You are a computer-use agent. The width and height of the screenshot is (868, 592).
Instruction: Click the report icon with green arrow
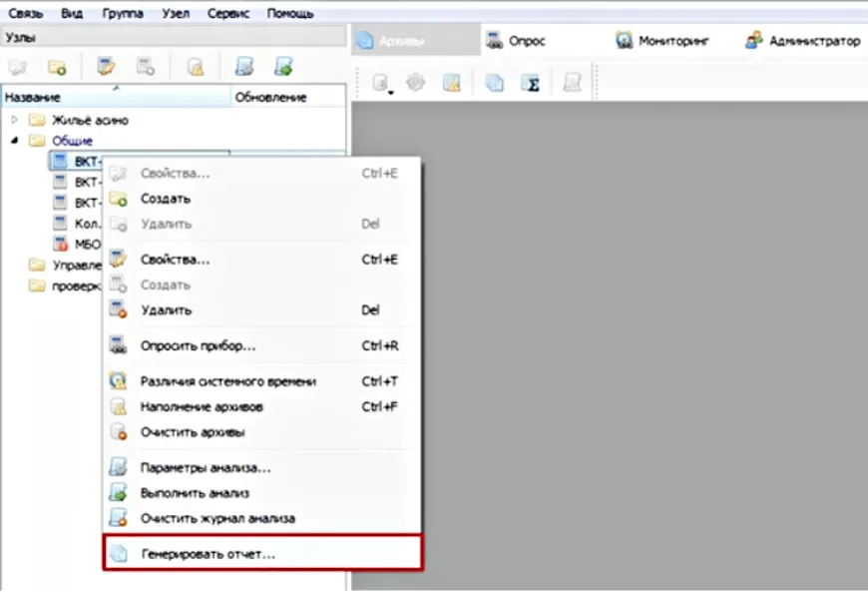coord(283,67)
